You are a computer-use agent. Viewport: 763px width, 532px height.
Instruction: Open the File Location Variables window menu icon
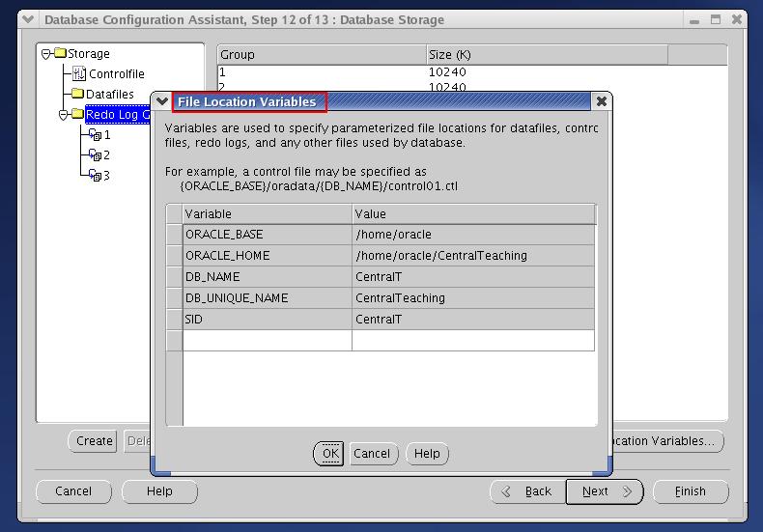(162, 101)
